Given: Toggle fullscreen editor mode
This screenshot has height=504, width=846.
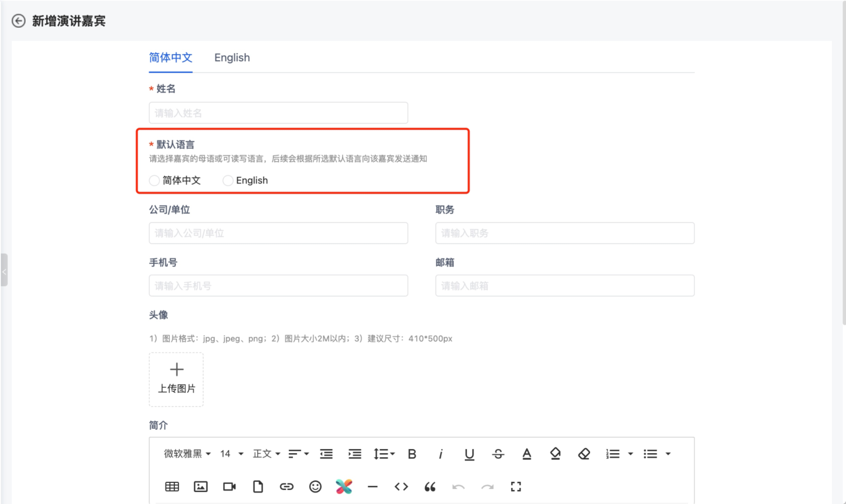Looking at the screenshot, I should (516, 486).
